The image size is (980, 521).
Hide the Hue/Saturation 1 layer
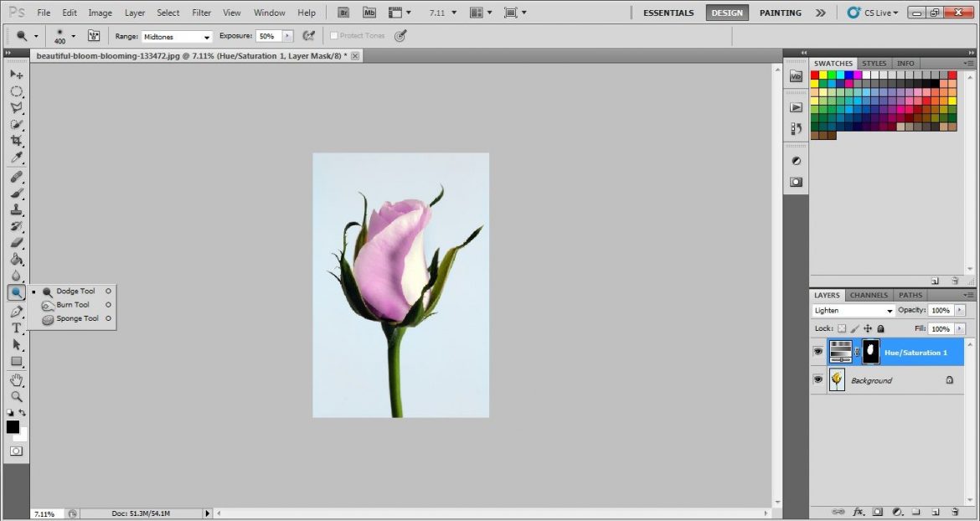point(818,352)
